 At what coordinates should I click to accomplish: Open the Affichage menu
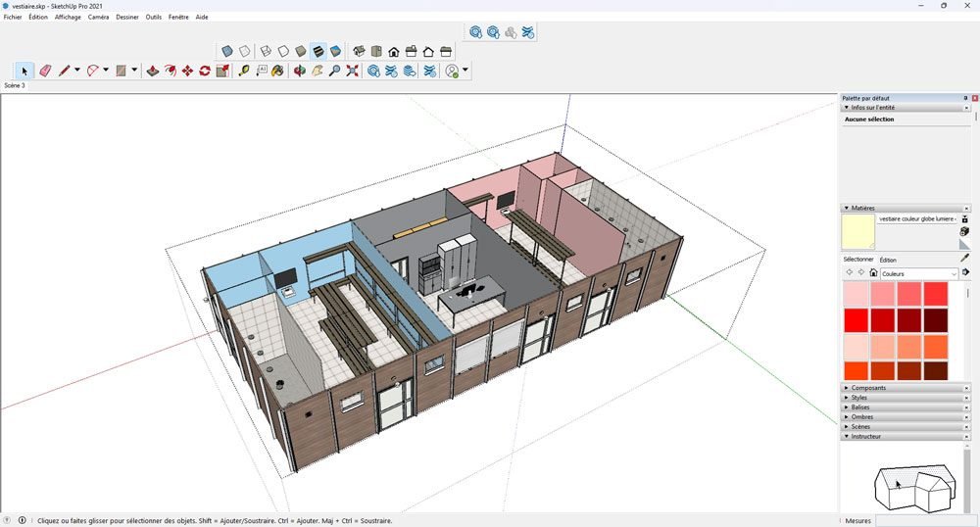[68, 17]
